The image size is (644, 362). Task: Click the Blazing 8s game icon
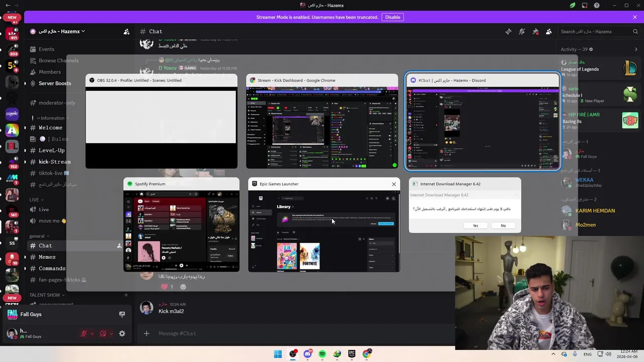point(630,120)
